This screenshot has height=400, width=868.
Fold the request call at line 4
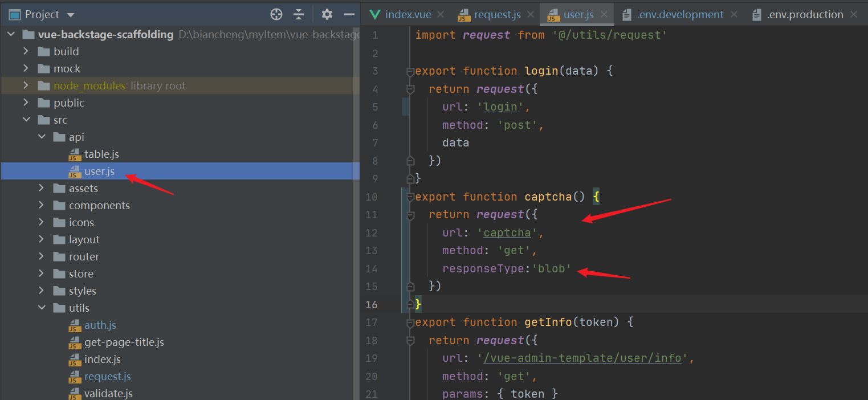click(x=410, y=89)
